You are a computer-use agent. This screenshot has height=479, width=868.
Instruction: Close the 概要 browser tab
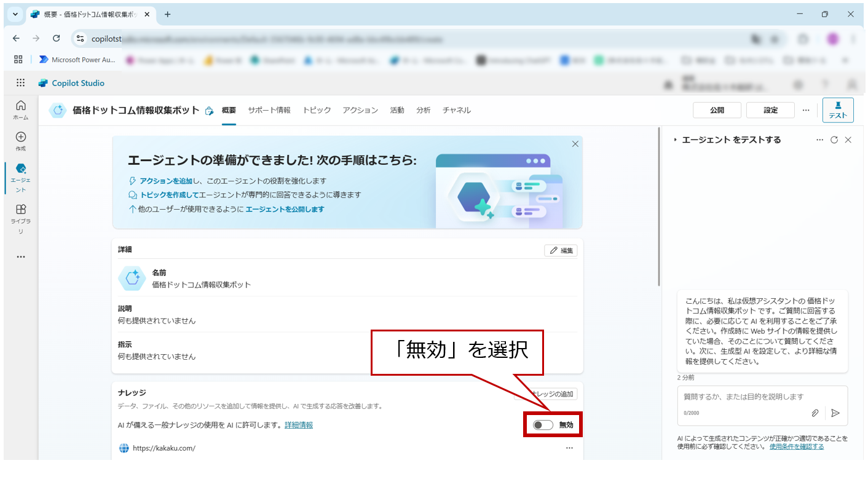(148, 14)
